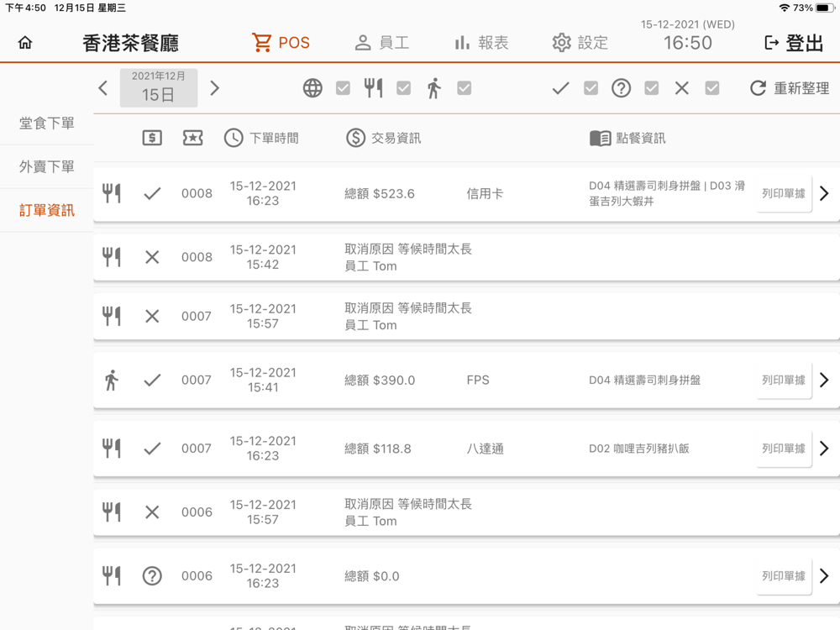Click X status on cancelled 0006 order

click(152, 512)
